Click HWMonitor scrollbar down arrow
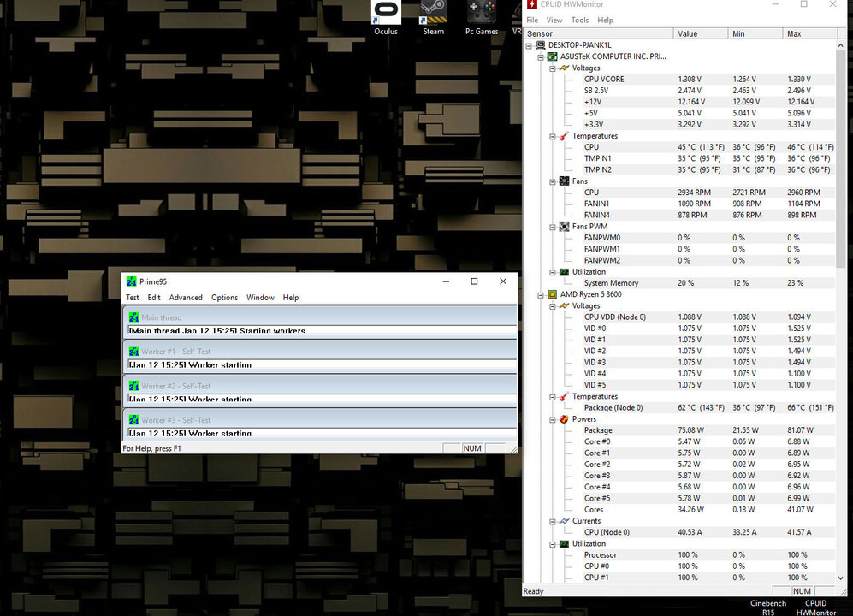 [x=841, y=577]
